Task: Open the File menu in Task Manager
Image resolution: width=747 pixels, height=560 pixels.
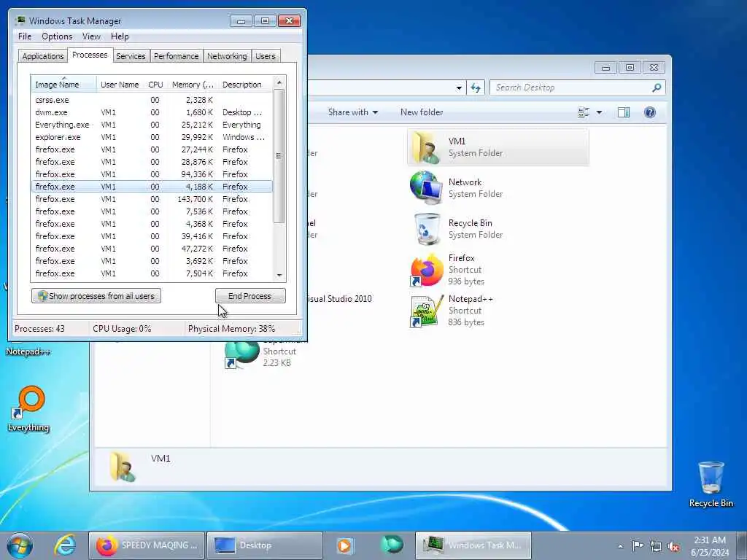Action: (25, 36)
